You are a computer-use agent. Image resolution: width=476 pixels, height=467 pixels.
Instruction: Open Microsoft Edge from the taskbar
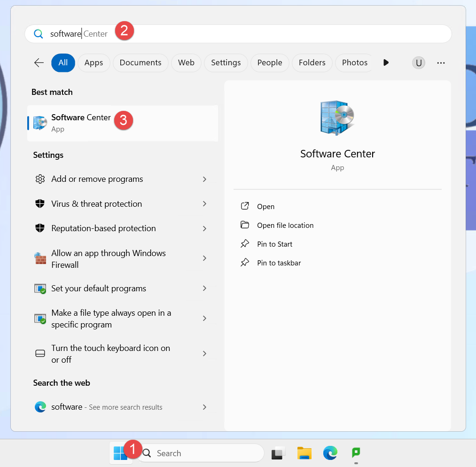click(x=330, y=453)
